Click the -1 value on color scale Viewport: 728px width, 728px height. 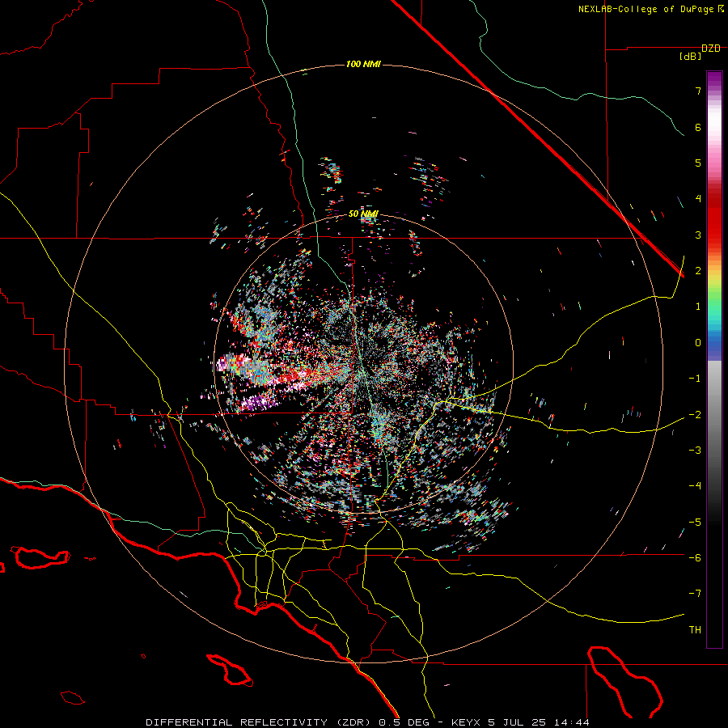695,379
